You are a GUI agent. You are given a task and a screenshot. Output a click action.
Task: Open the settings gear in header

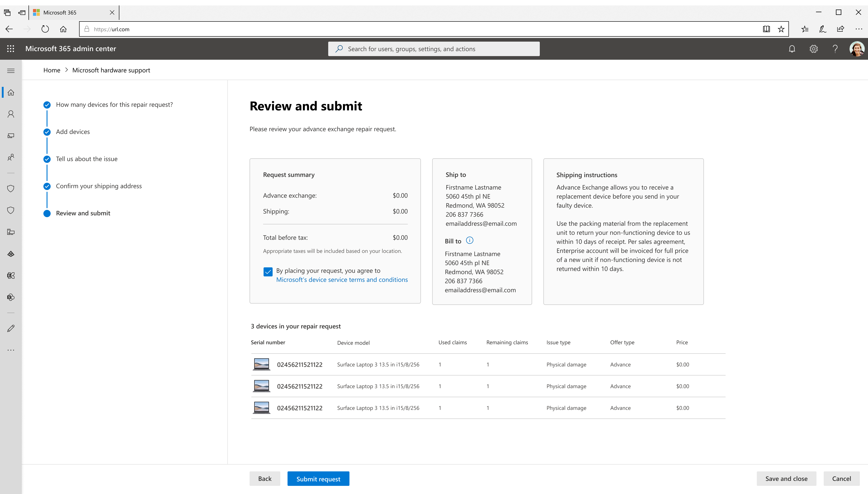(813, 49)
